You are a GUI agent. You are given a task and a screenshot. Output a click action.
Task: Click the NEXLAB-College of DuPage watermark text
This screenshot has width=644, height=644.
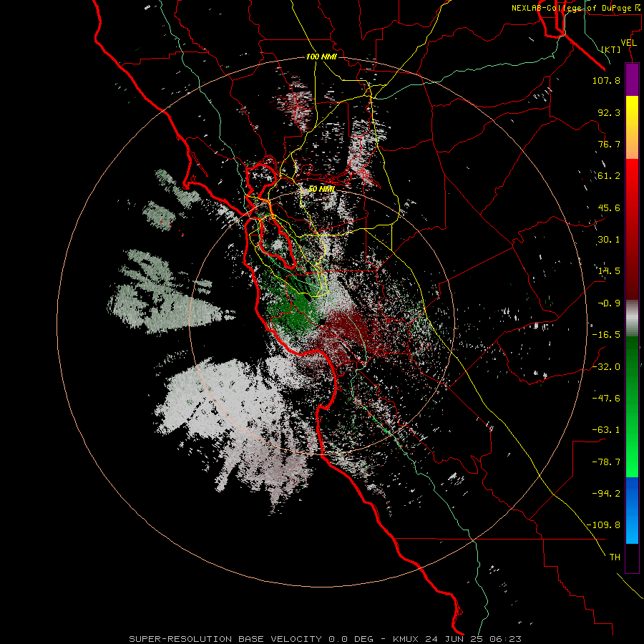point(575,8)
